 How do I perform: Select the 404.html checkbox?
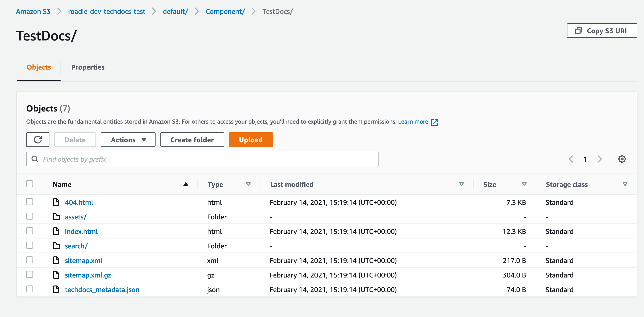30,202
